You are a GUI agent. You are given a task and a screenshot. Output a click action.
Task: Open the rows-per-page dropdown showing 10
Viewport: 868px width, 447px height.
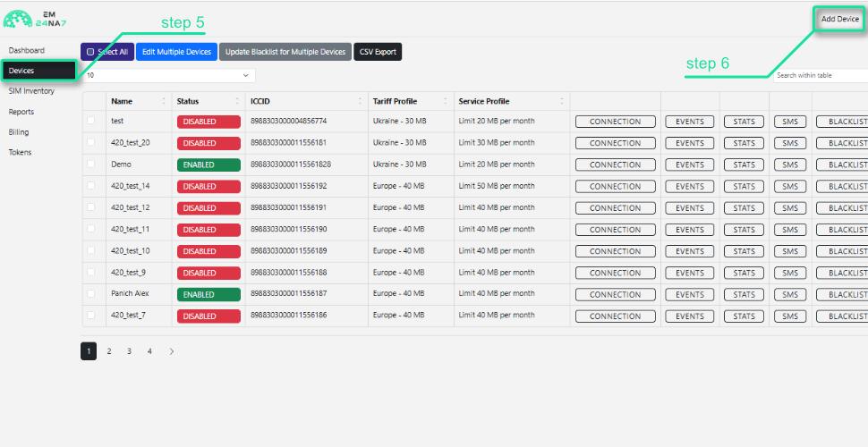[x=168, y=75]
